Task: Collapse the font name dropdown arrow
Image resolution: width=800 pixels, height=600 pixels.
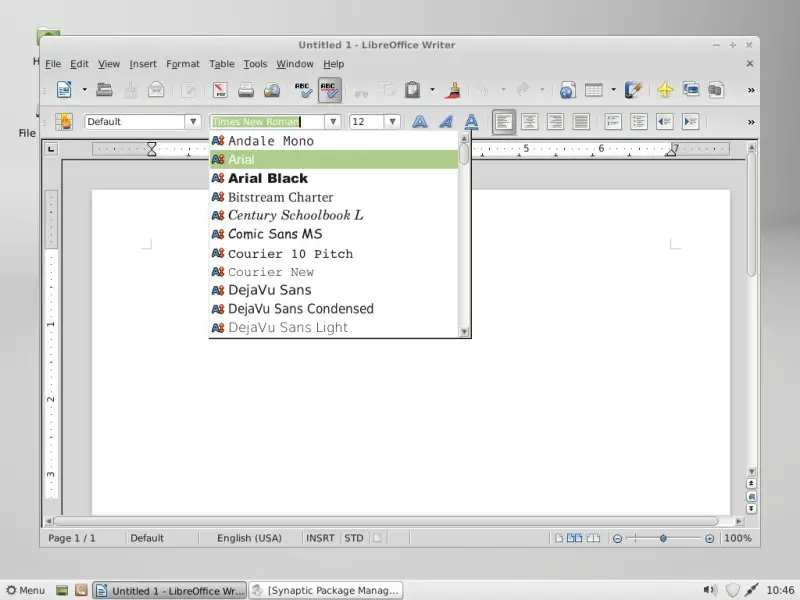Action: 333,121
